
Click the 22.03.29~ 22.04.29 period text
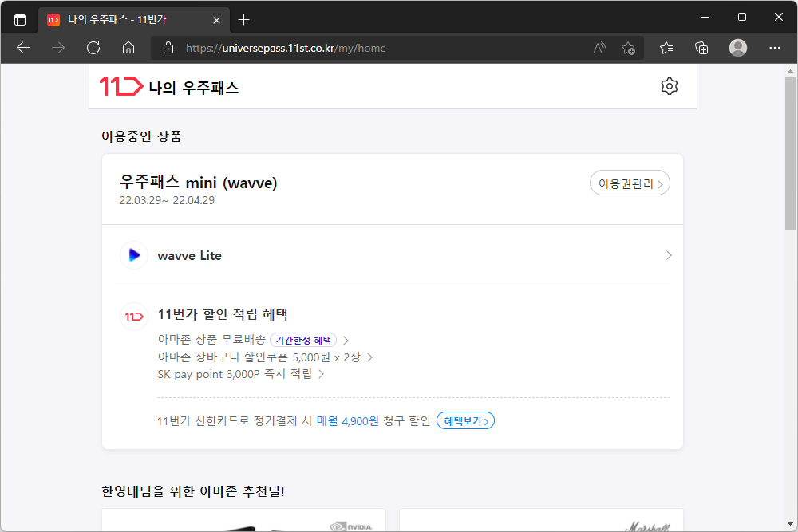(167, 200)
